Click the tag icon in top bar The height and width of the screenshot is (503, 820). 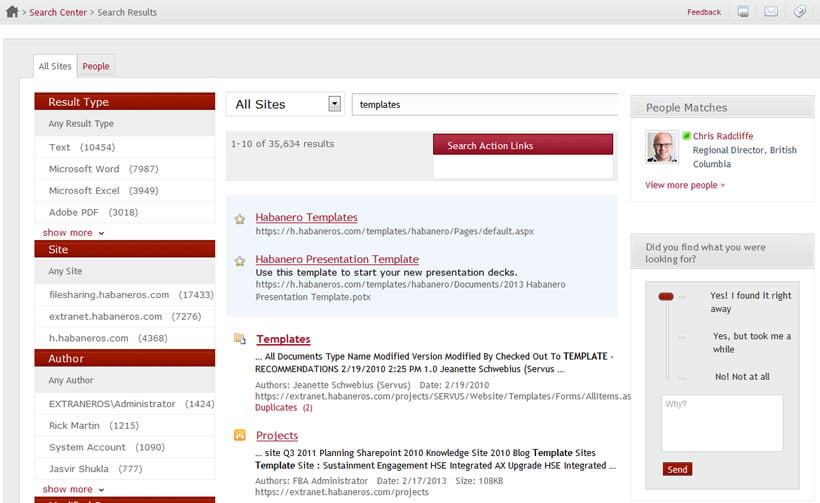click(800, 12)
